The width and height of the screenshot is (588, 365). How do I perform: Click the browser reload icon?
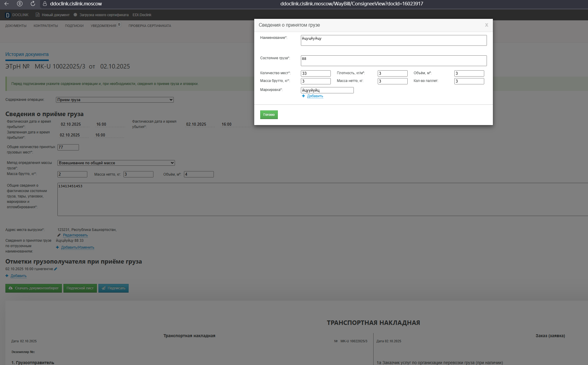coord(33,4)
